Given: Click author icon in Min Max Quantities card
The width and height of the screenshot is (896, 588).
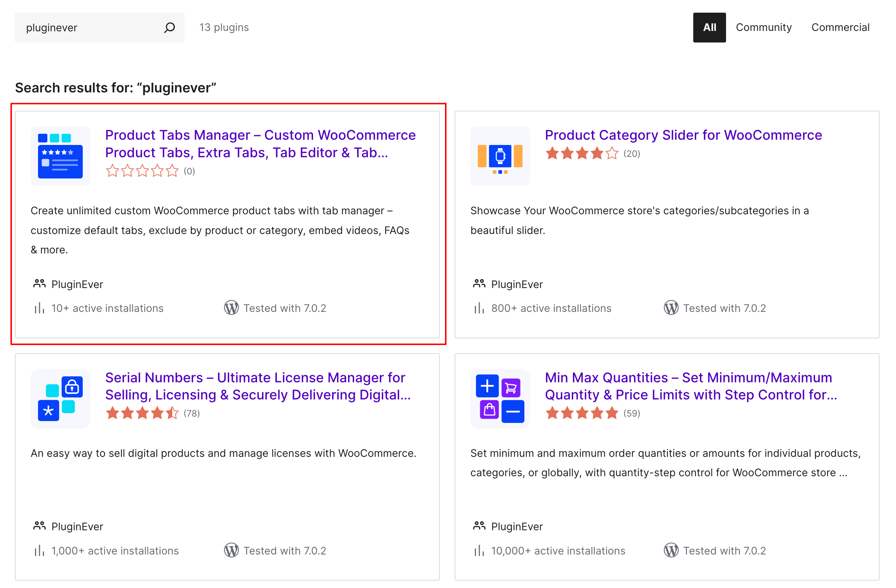Looking at the screenshot, I should tap(479, 525).
